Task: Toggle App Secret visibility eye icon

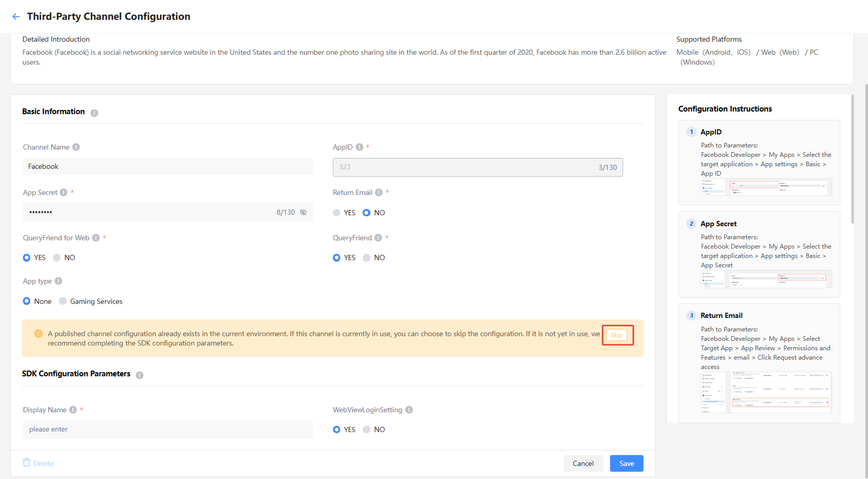Action: [x=303, y=212]
